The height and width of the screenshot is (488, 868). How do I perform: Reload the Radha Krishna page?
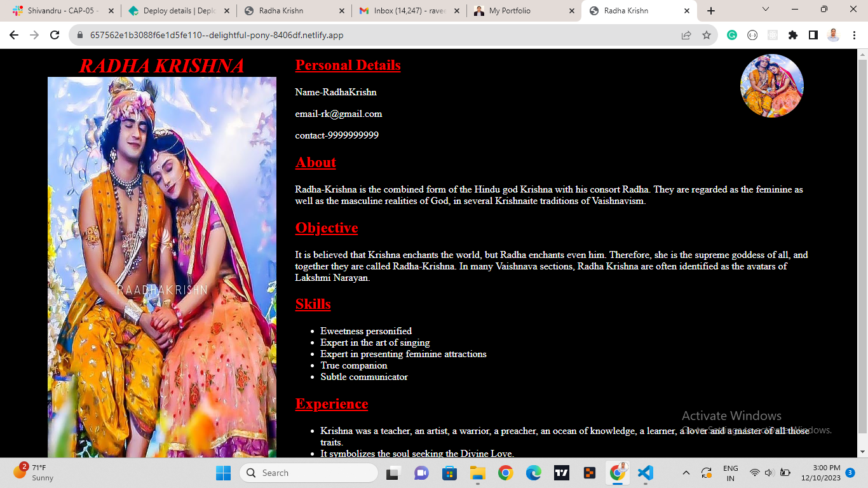click(54, 35)
